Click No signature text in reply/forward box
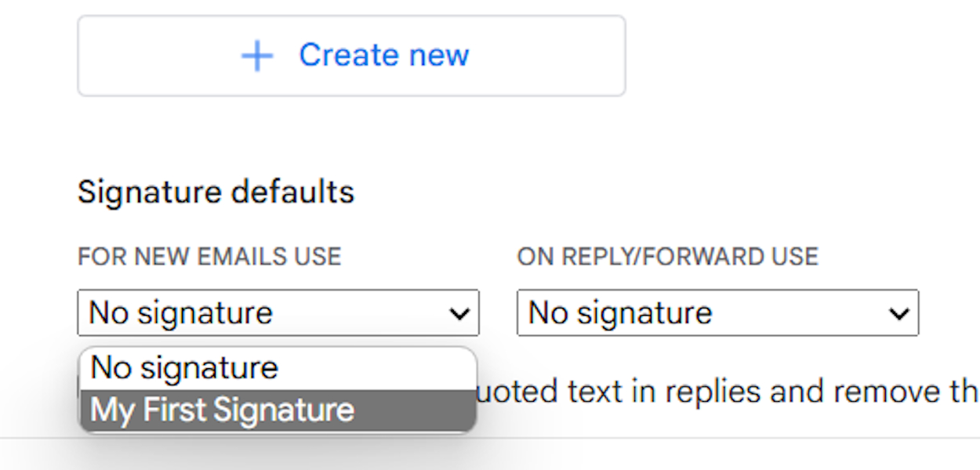 [x=620, y=313]
